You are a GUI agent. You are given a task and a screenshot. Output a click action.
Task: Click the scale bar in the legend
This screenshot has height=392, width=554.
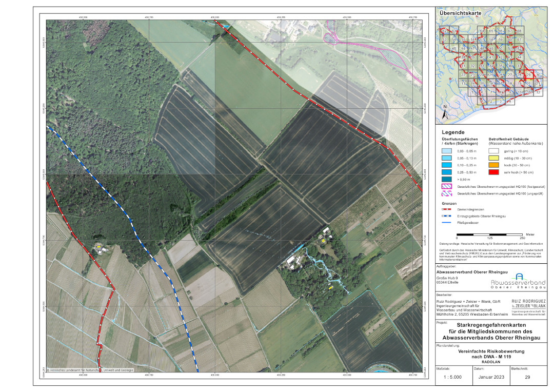click(x=489, y=233)
